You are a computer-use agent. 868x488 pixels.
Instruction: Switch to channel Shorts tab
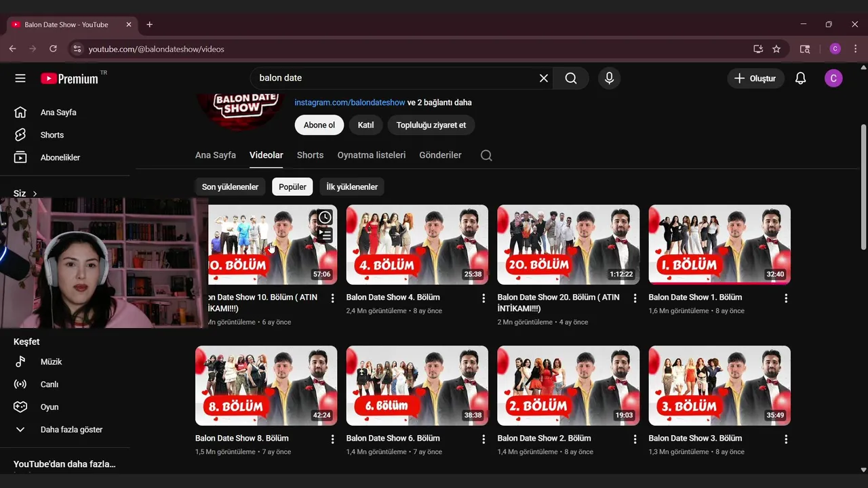tap(310, 155)
